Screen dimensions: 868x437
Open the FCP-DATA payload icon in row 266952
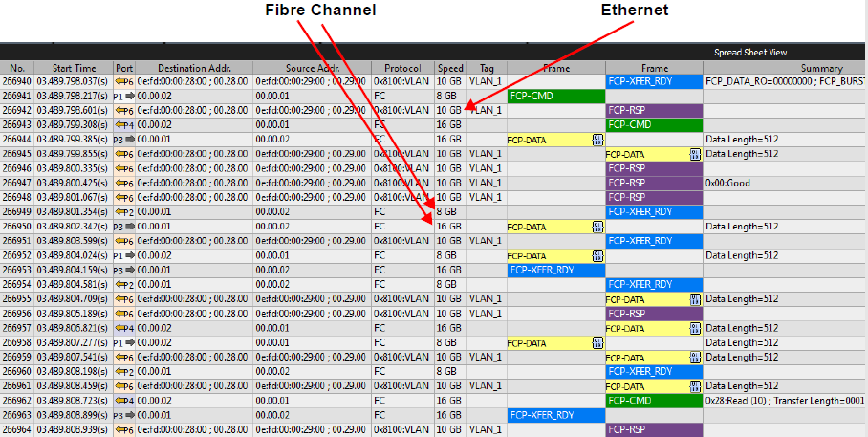tap(597, 256)
